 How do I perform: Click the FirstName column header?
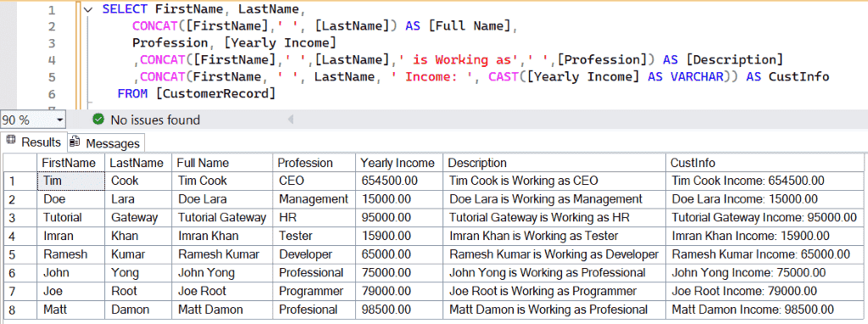70,163
